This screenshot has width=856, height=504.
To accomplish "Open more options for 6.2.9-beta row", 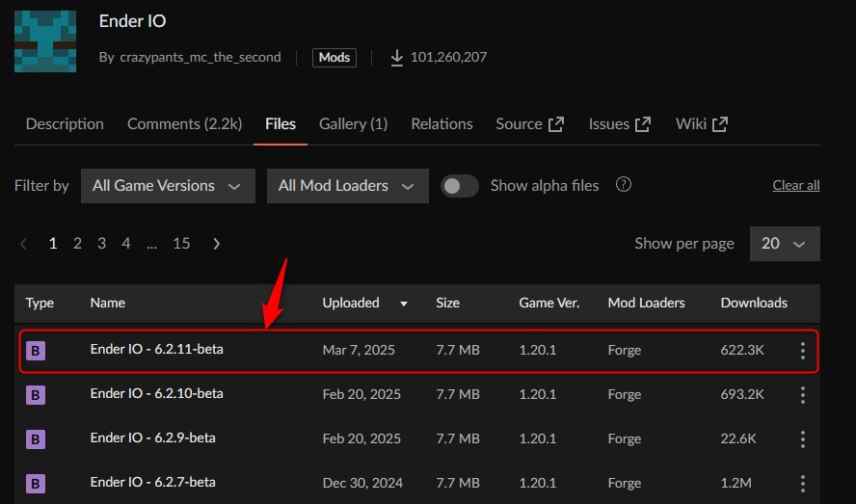I will (802, 439).
